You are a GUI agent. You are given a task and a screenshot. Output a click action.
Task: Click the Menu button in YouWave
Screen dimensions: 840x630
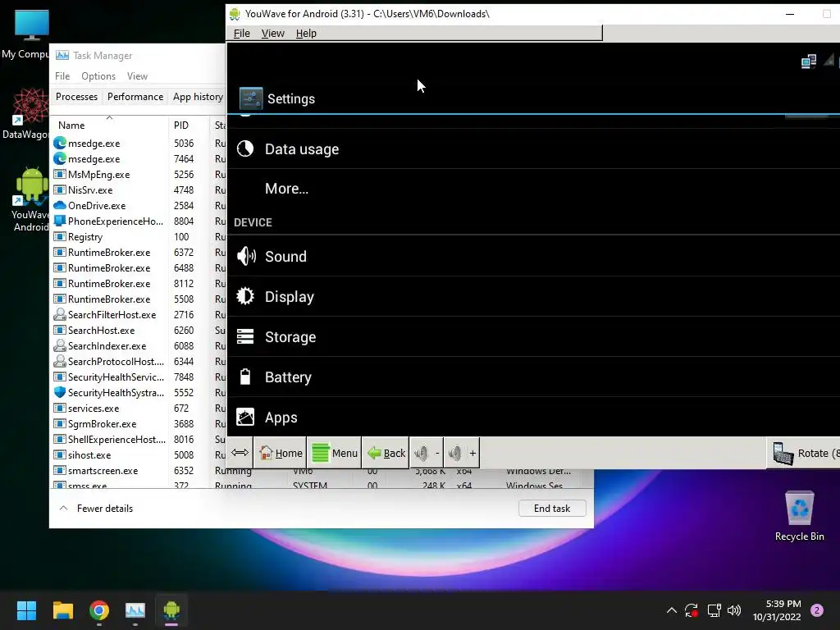tap(335, 453)
